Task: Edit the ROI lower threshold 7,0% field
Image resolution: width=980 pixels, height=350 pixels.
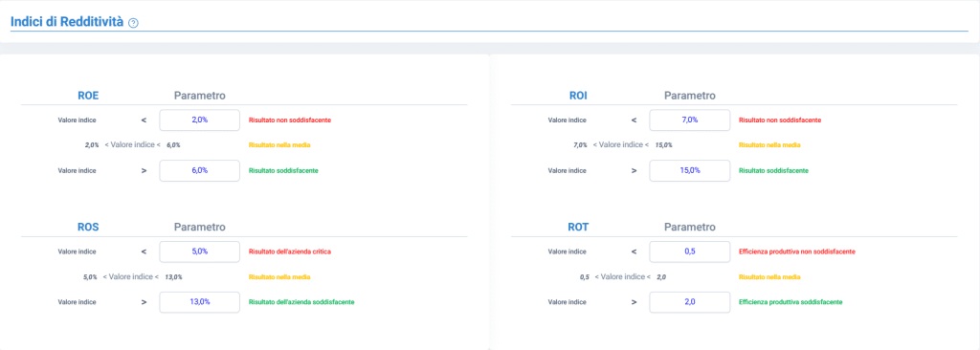Action: [689, 120]
